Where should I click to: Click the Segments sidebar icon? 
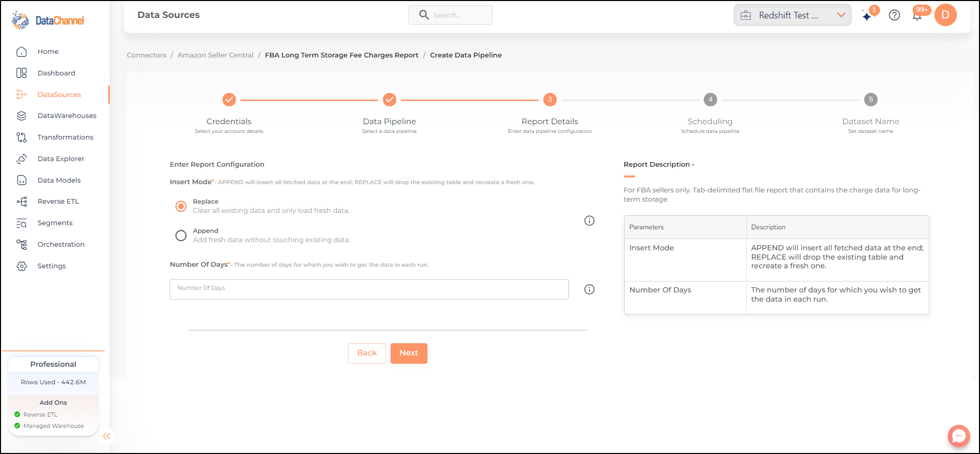pos(22,223)
